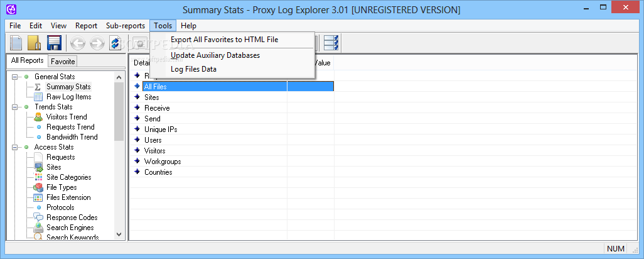Click the checklist options toolbar icon

(331, 43)
